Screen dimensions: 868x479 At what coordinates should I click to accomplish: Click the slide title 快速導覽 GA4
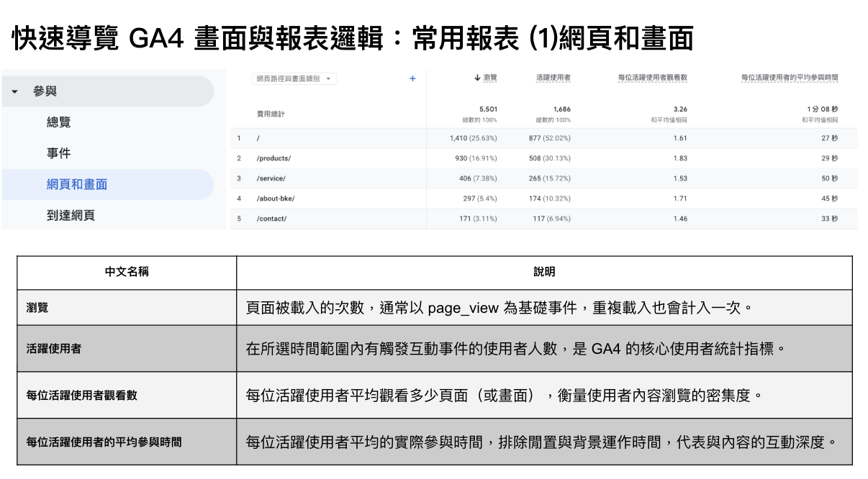[x=353, y=39]
